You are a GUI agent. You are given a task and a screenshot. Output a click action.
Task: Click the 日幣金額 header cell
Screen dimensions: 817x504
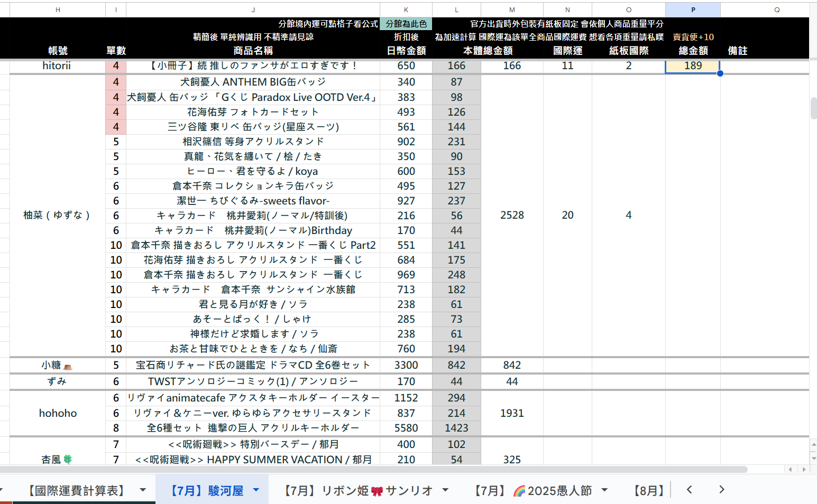[x=406, y=51]
